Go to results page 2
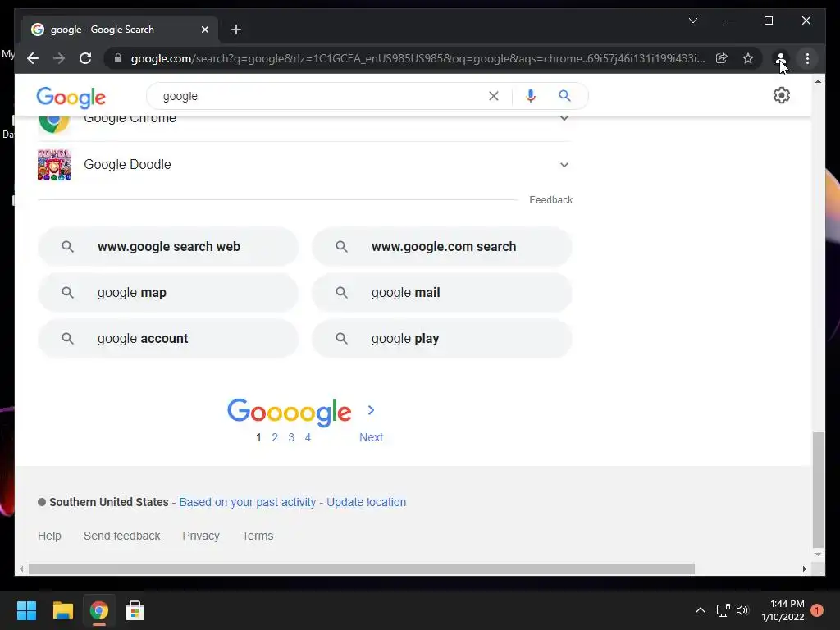This screenshot has height=630, width=840. tap(275, 437)
